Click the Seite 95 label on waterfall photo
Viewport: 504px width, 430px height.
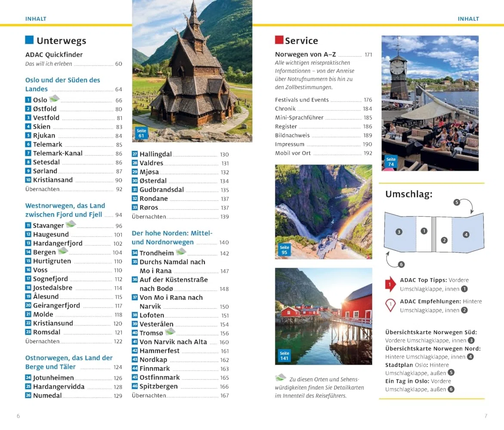(x=284, y=250)
